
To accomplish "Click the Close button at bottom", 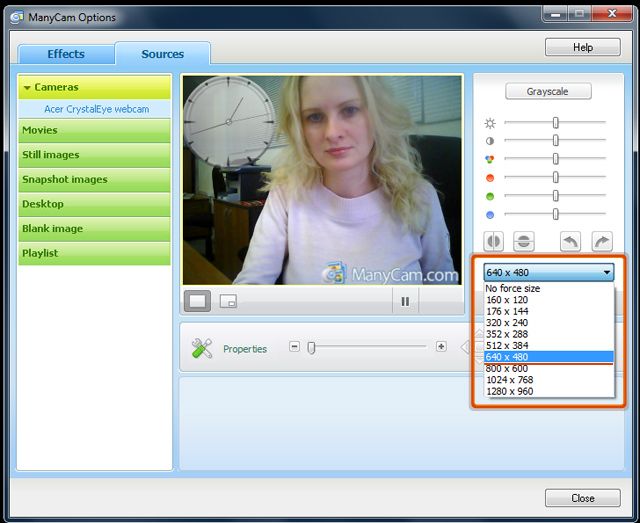I will [x=582, y=498].
